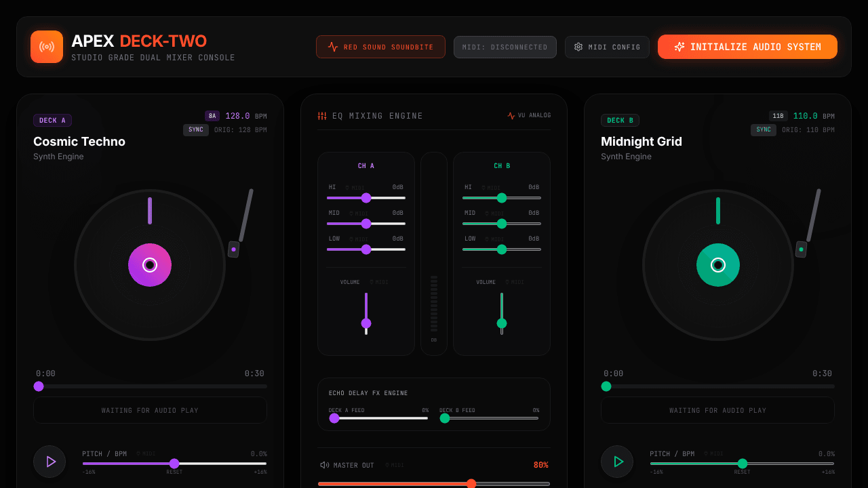Click RESET under Deck B pitch slider
The image size is (868, 488).
coord(742,472)
